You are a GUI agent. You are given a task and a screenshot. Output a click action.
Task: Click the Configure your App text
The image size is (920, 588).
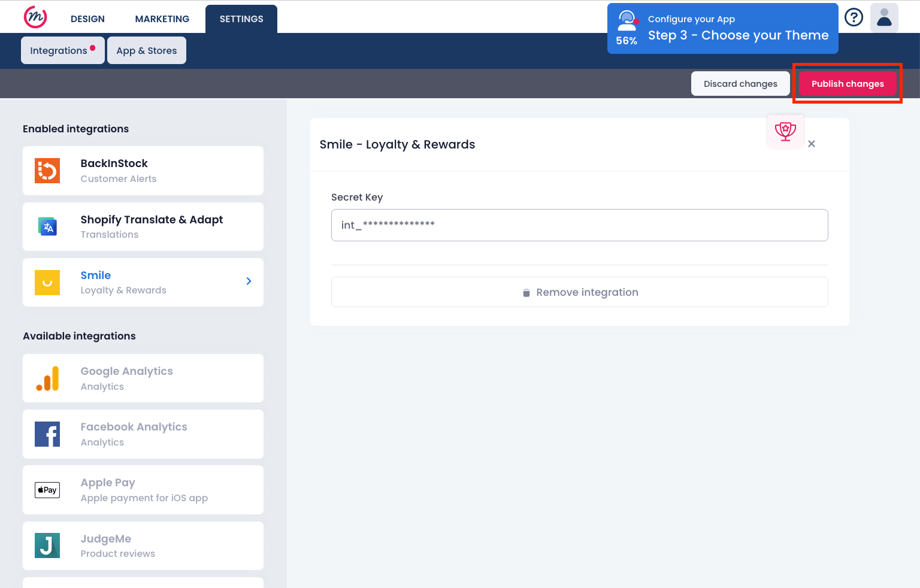pos(691,19)
